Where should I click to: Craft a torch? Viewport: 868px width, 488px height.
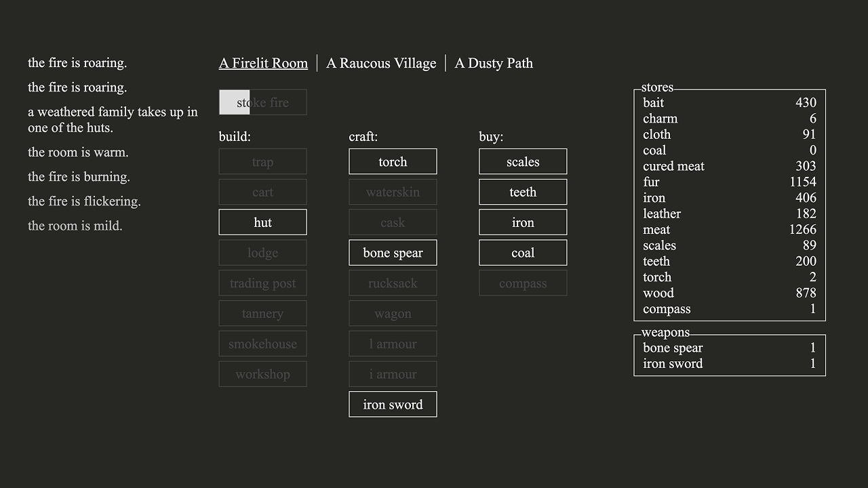(x=393, y=161)
